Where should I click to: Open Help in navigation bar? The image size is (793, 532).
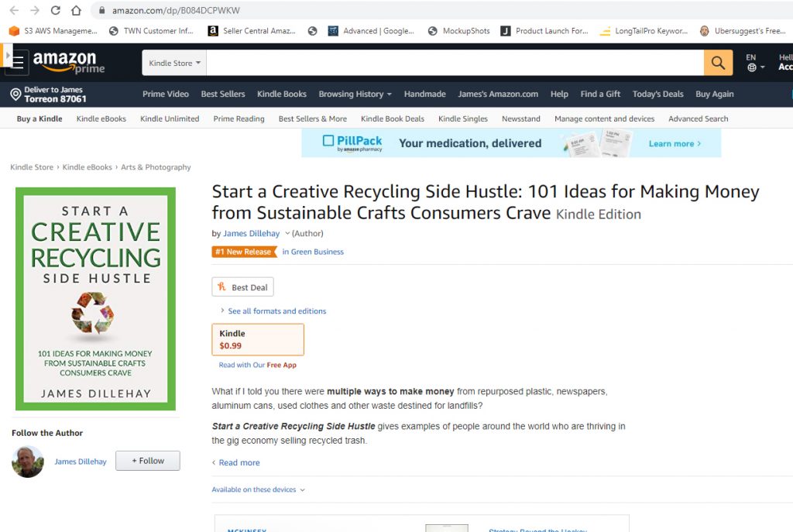point(559,94)
